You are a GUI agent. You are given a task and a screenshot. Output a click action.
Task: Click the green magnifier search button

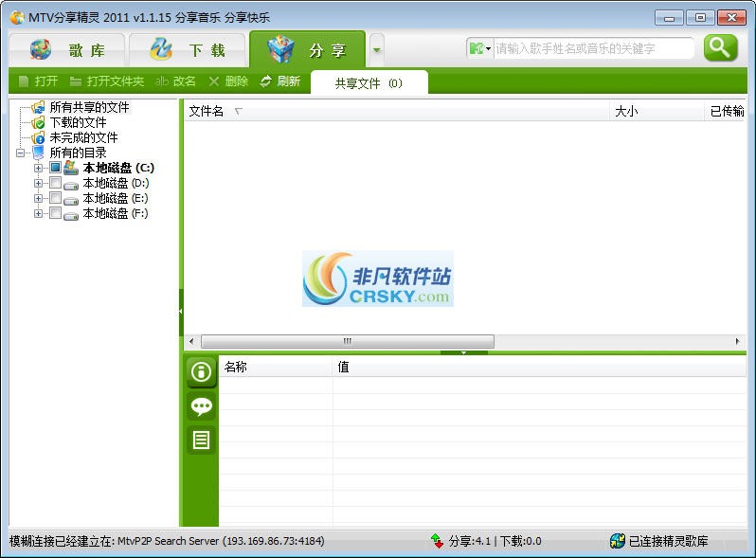click(x=720, y=47)
